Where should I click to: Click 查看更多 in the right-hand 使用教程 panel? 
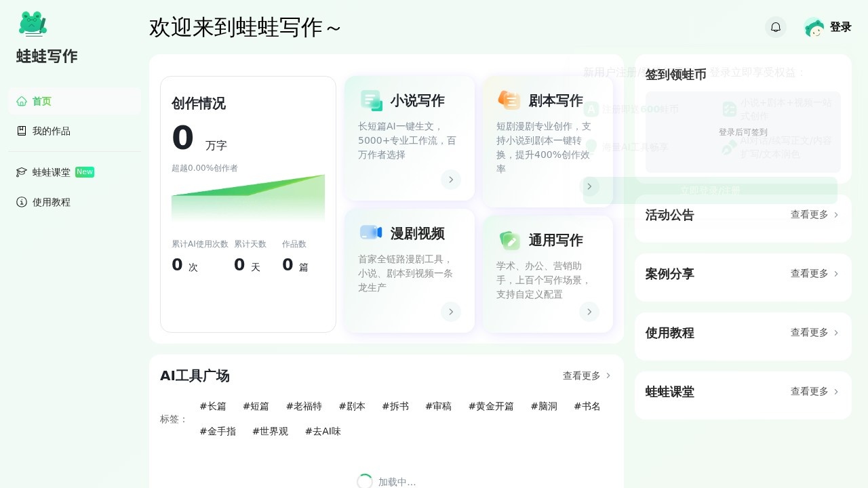pos(815,333)
